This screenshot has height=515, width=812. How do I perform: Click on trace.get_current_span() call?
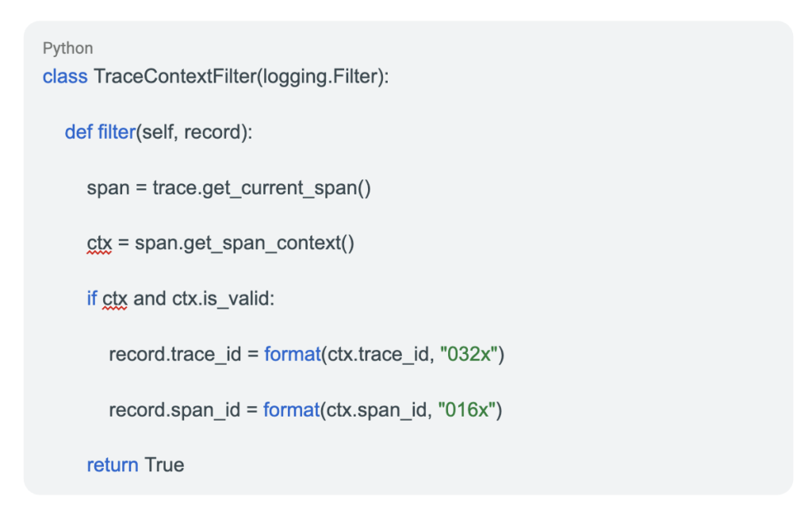coord(262,188)
